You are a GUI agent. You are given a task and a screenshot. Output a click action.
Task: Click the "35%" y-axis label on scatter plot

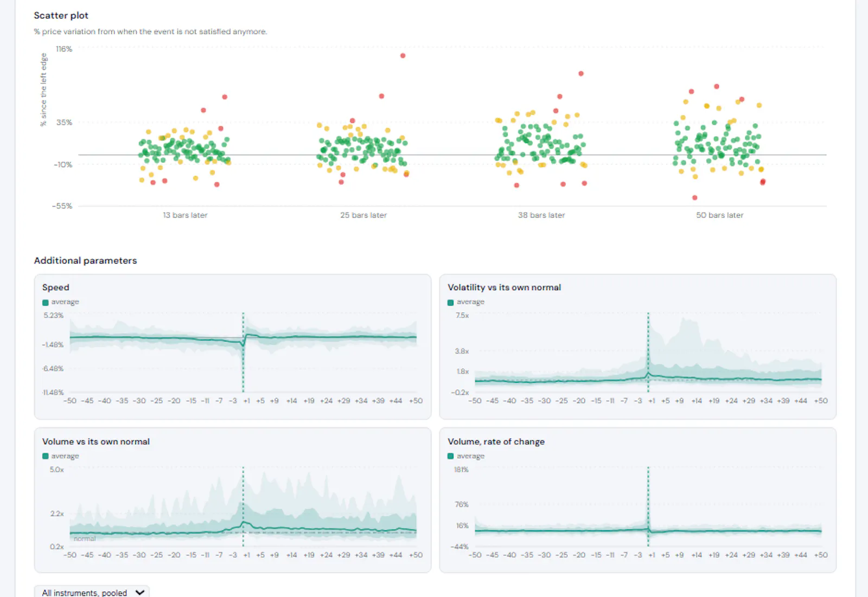tap(65, 122)
